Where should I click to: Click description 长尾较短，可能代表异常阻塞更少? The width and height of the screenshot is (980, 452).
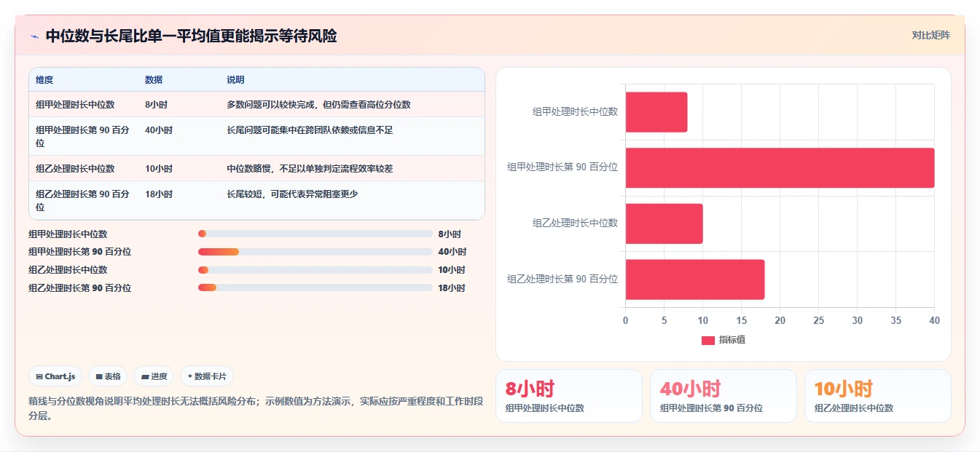292,194
